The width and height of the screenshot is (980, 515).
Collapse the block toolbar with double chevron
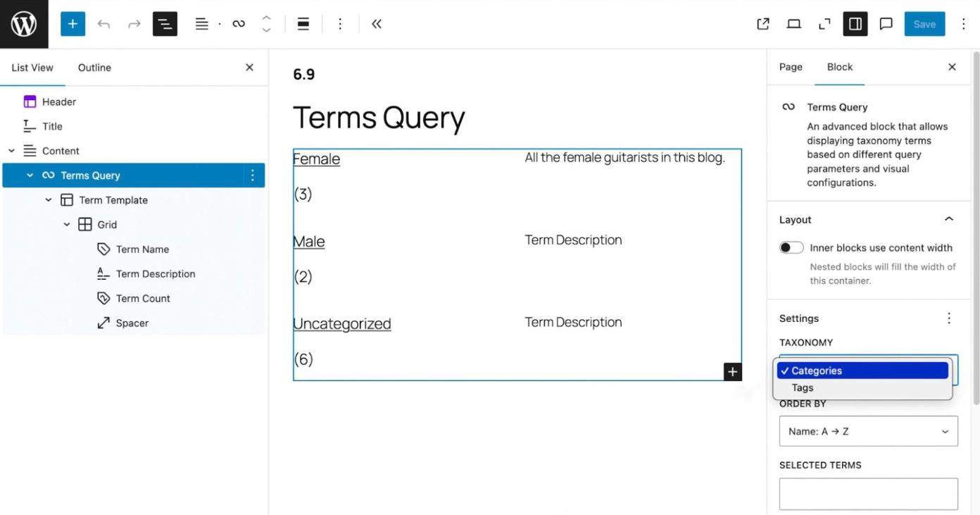[x=377, y=24]
